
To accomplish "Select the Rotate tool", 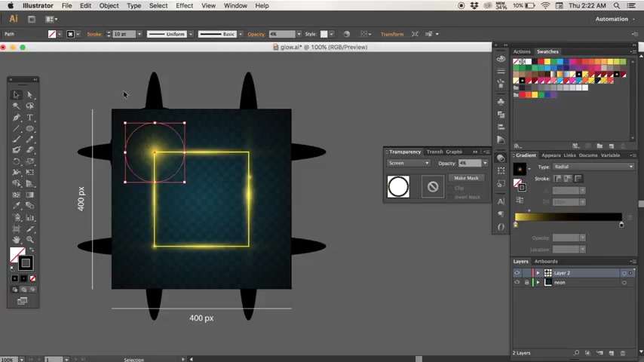I will click(17, 161).
